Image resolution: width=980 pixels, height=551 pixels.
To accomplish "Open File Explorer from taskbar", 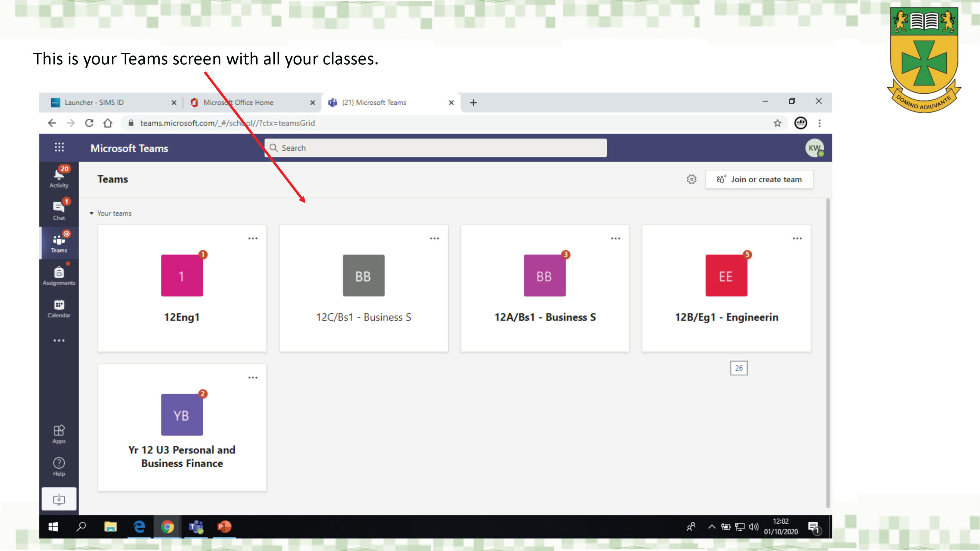I will [x=110, y=527].
